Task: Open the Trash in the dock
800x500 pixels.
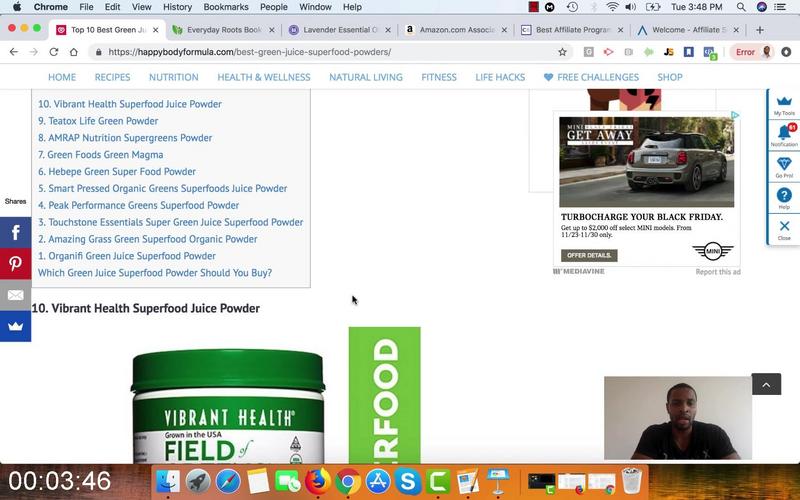Action: click(x=632, y=481)
